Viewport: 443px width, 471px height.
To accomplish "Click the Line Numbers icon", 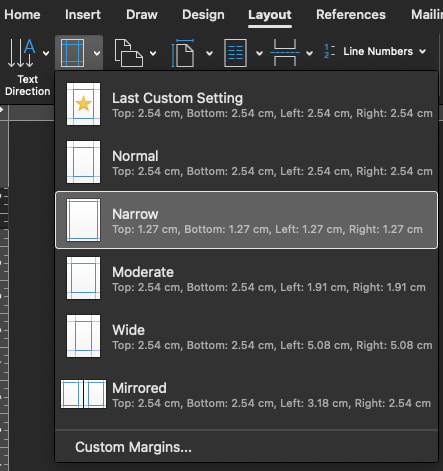I will [329, 51].
